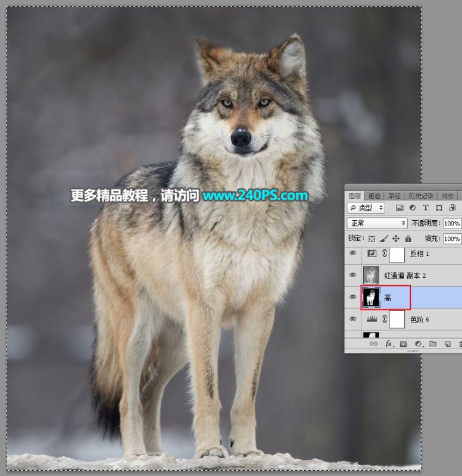Hide the 色阶 6 layer
Image resolution: width=462 pixels, height=476 pixels.
(352, 319)
